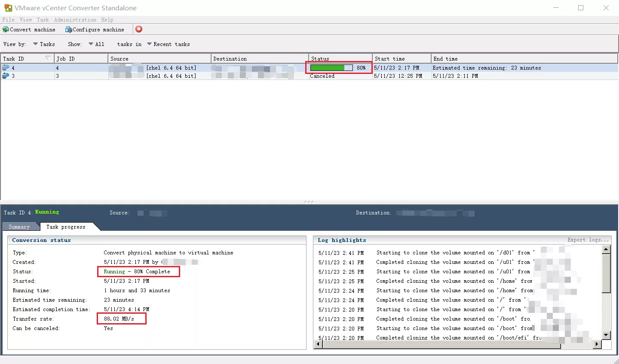
Task: Expand the Recent tasks dropdown
Action: (169, 44)
